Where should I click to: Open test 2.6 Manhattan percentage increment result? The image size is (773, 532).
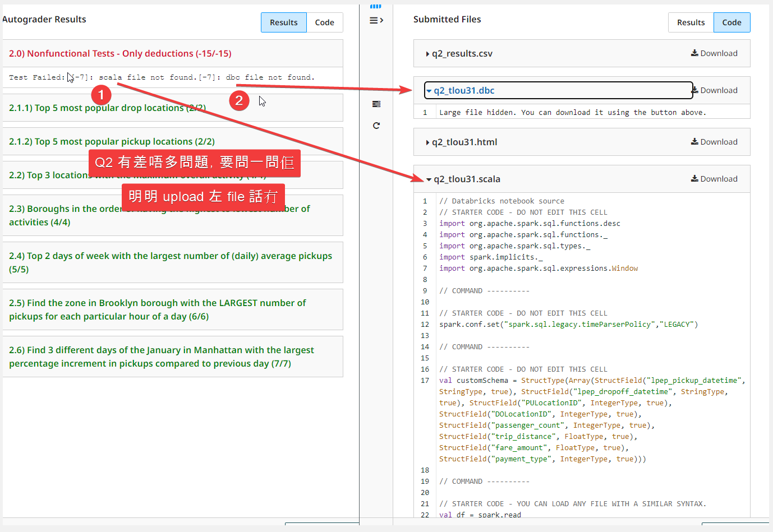[x=162, y=357]
